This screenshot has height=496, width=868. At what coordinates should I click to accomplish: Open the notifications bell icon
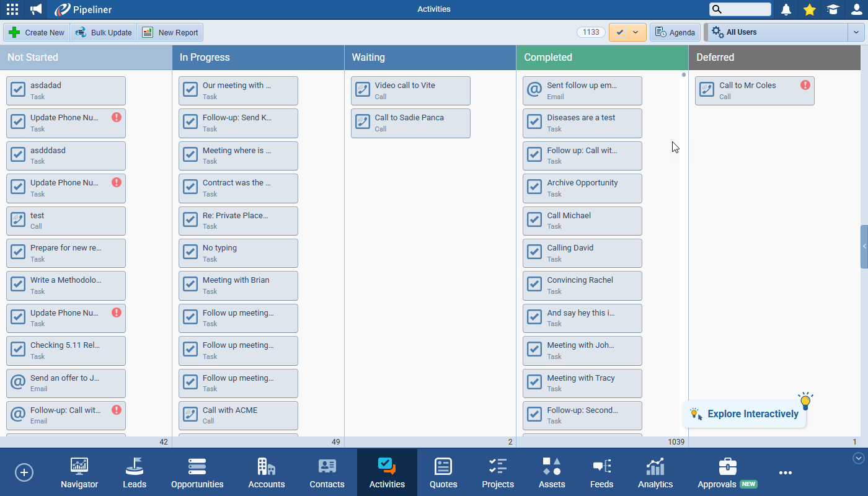pos(786,9)
